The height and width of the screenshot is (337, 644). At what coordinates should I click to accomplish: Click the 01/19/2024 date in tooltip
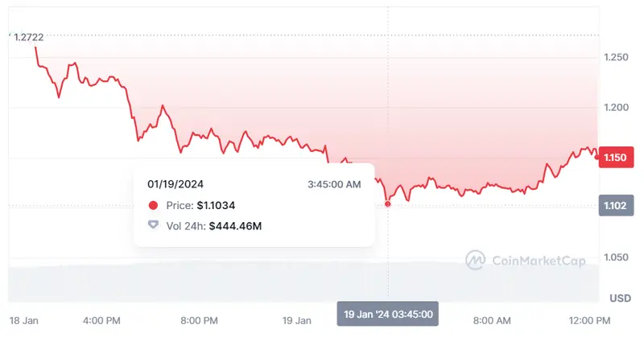175,184
